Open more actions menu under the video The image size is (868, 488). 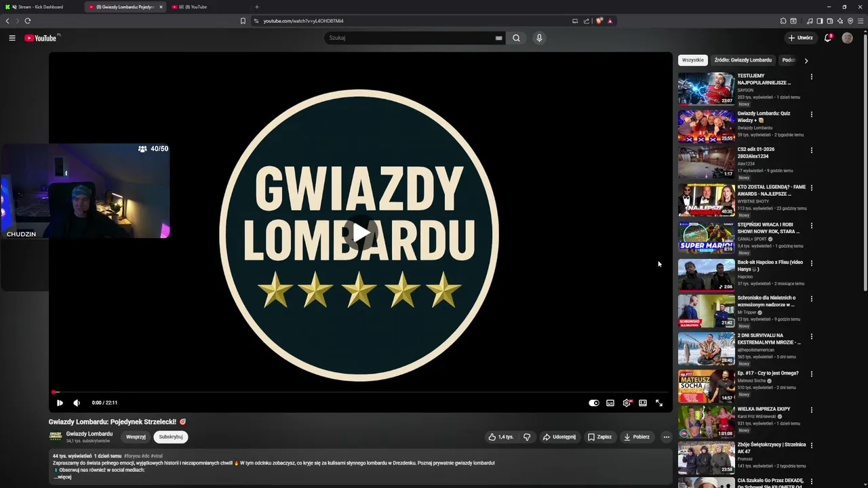[666, 437]
